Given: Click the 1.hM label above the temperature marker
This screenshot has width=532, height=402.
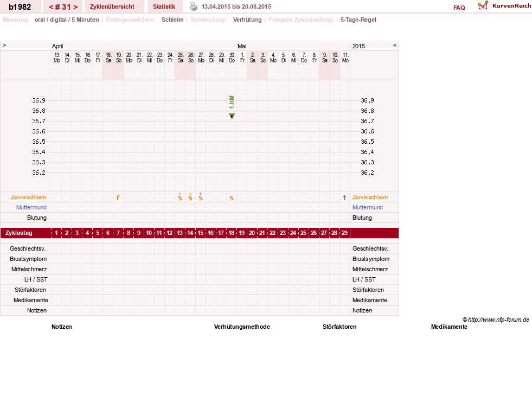Looking at the screenshot, I should (x=232, y=102).
